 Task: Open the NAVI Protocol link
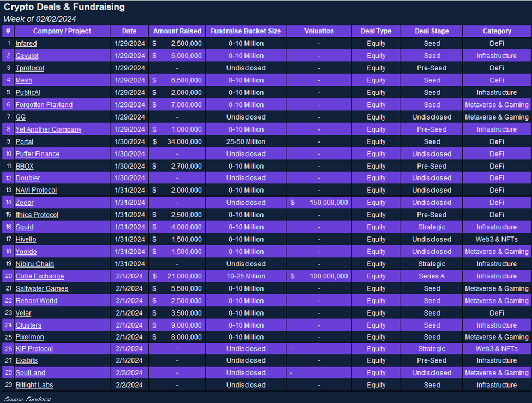click(36, 191)
